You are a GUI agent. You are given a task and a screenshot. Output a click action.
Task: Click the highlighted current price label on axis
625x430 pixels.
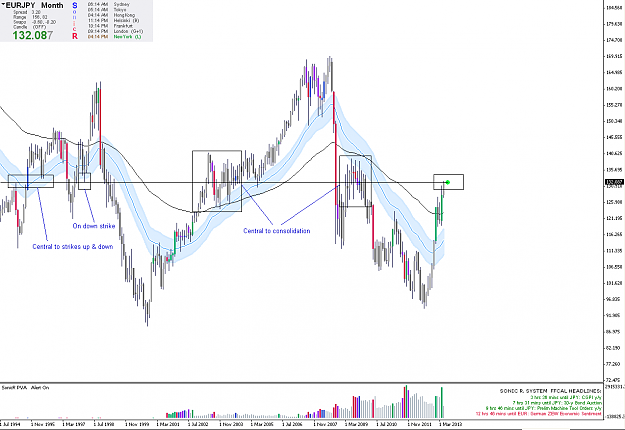coord(614,182)
